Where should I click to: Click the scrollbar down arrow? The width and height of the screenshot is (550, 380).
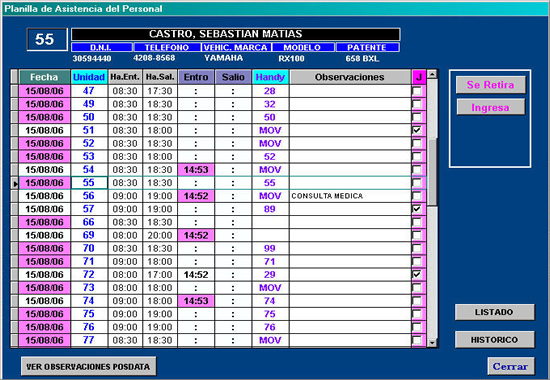point(432,343)
